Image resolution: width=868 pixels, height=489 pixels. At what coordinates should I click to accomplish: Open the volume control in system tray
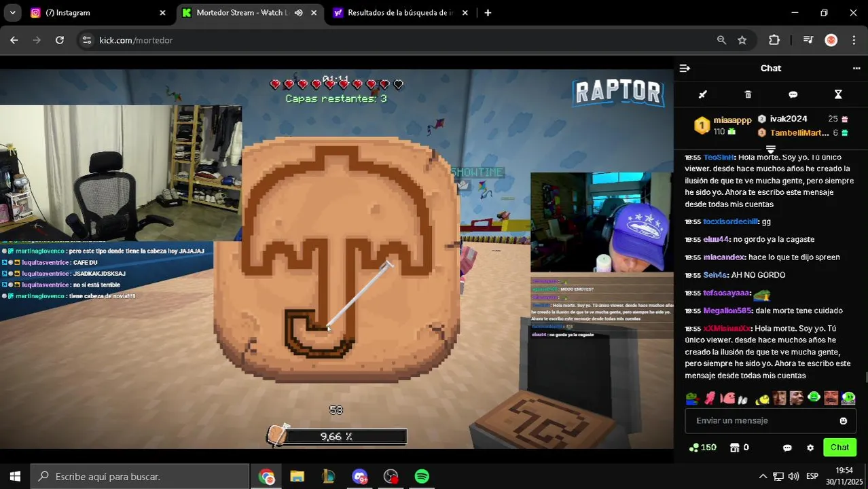click(793, 477)
